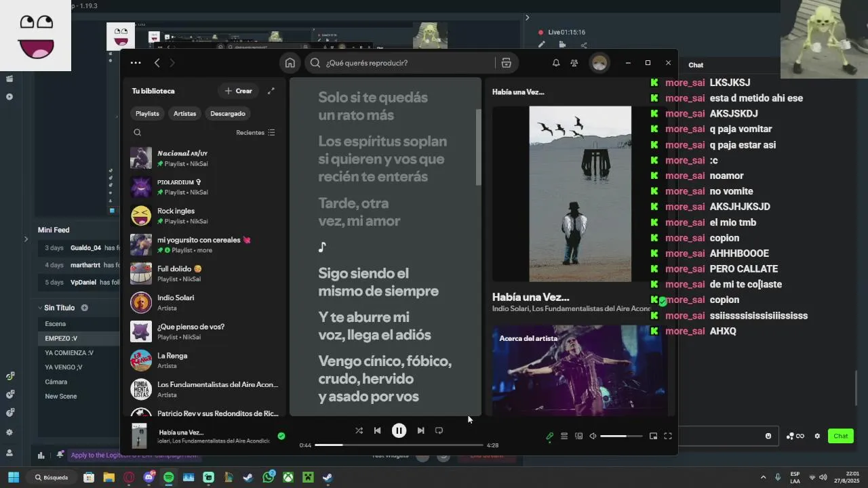Open mi yogursito con cereales playlist

pyautogui.click(x=204, y=245)
